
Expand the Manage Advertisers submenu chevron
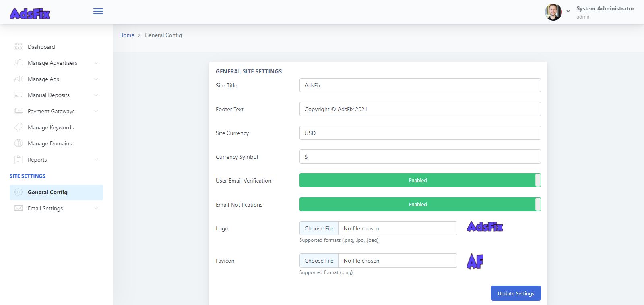click(96, 63)
